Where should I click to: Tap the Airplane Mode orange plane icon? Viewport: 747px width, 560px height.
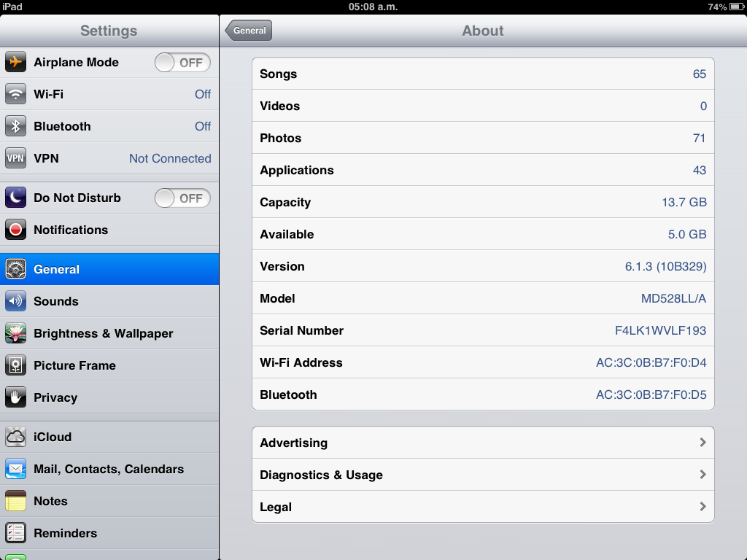[16, 63]
